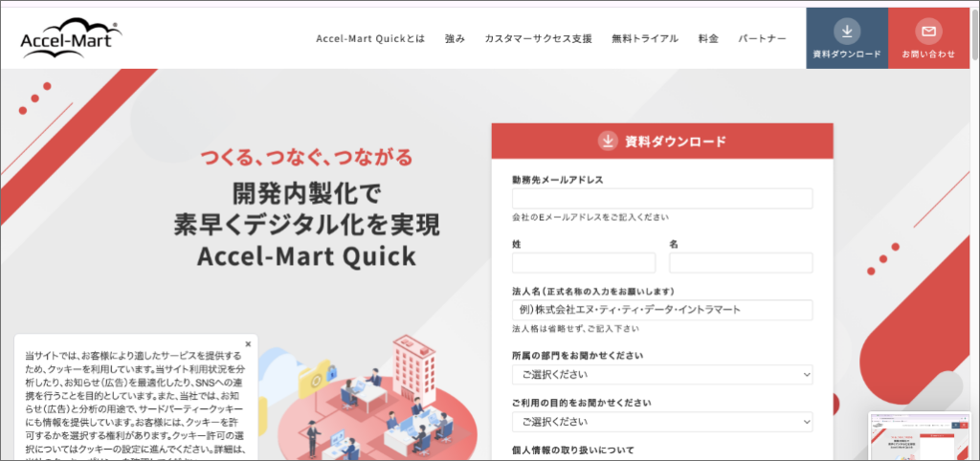Expand the ご利用の目的 dropdown
This screenshot has width=980, height=461.
[662, 422]
